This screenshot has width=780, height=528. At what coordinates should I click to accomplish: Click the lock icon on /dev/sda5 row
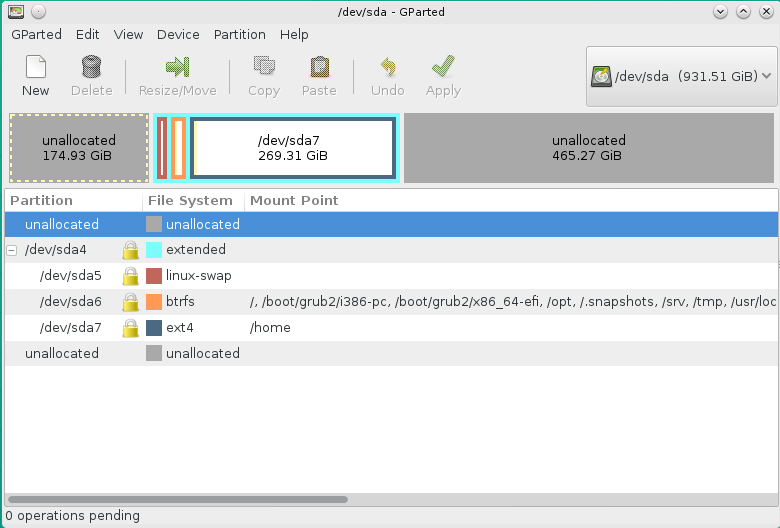click(130, 276)
